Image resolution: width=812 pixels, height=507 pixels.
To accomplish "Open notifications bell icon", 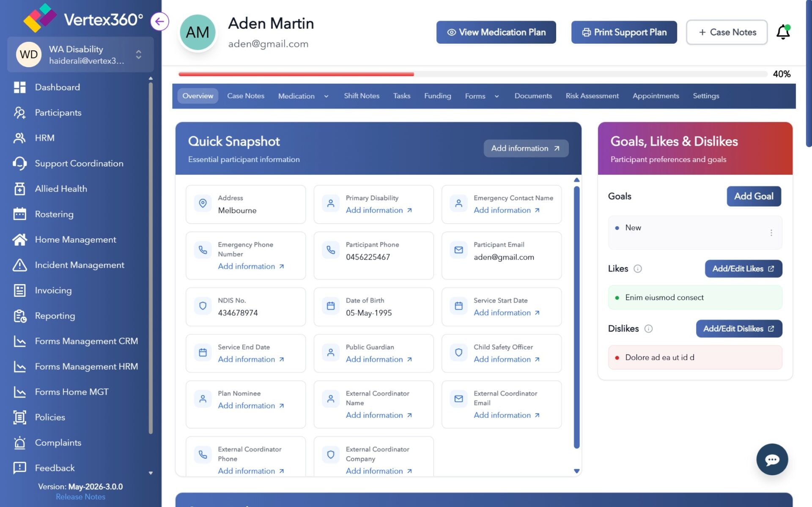I will click(x=783, y=32).
